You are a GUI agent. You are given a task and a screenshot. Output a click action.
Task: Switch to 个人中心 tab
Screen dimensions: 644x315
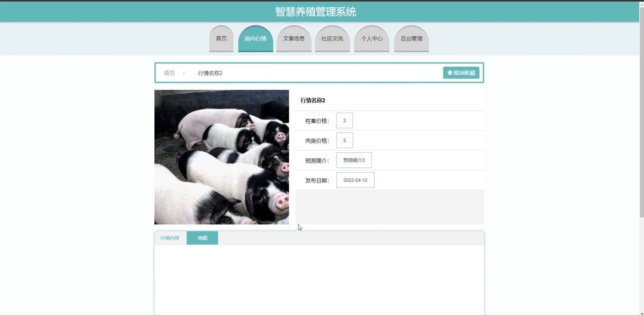click(372, 39)
